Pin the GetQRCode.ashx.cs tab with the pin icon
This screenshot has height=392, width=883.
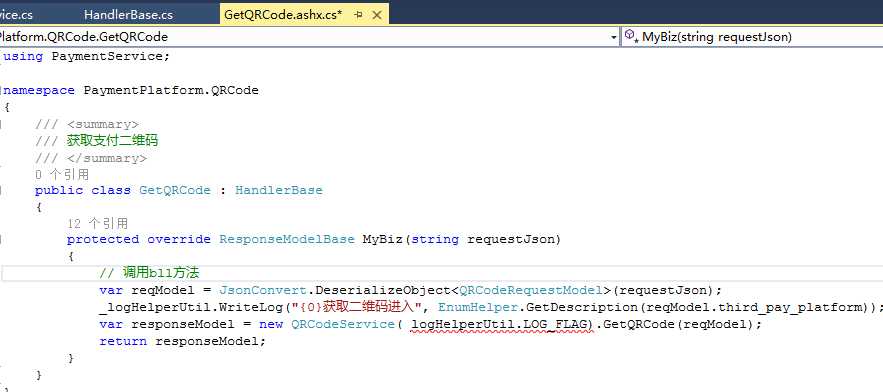pos(359,15)
